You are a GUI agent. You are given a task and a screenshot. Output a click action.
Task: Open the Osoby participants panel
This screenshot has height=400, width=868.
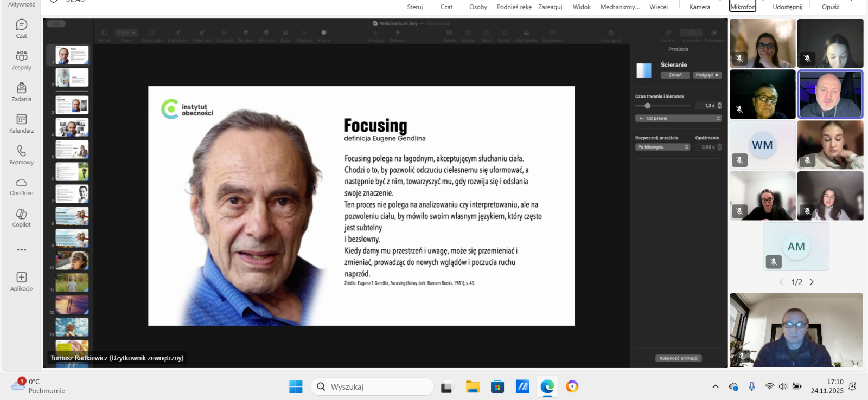(x=478, y=7)
